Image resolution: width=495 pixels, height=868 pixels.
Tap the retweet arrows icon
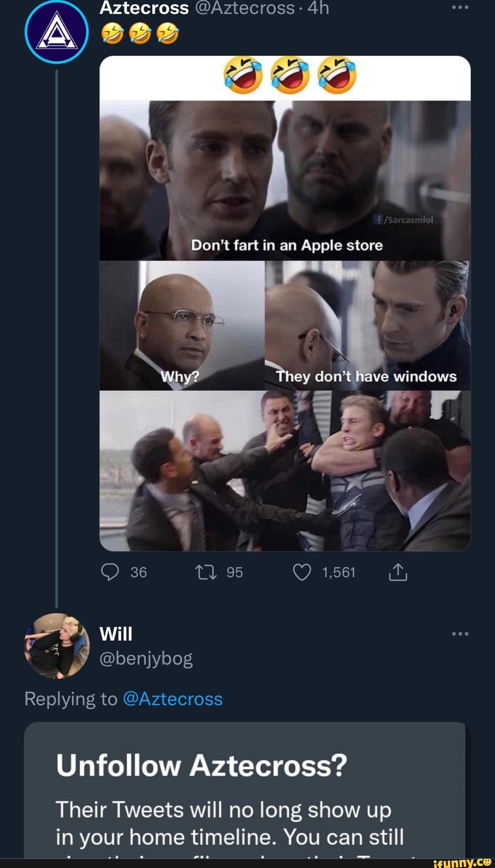206,572
